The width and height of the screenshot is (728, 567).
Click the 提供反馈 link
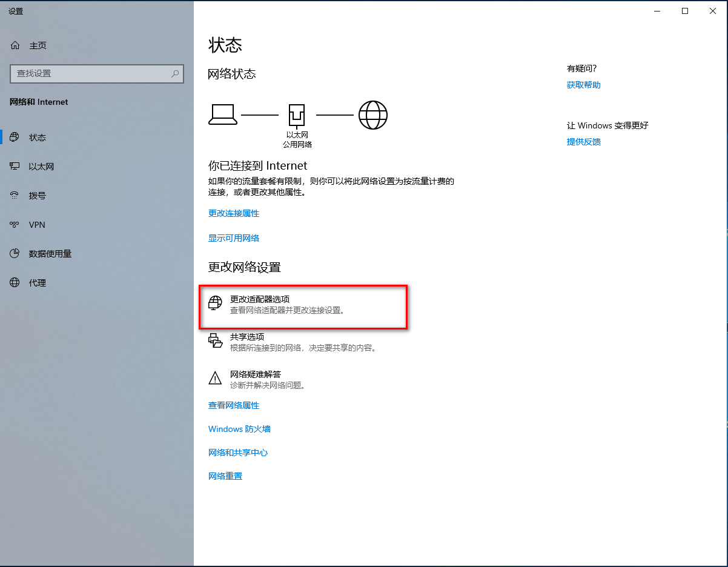pos(584,142)
